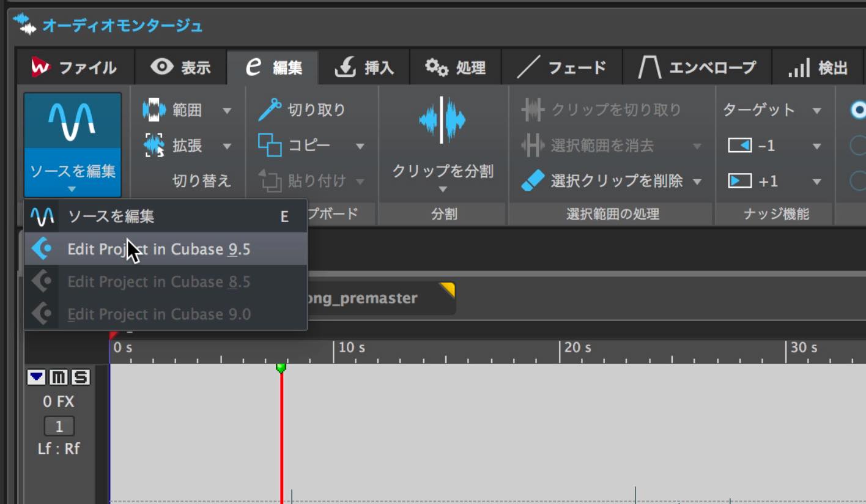Click the gears icon on 処理 tab
Image resolution: width=866 pixels, height=504 pixels.
[437, 67]
